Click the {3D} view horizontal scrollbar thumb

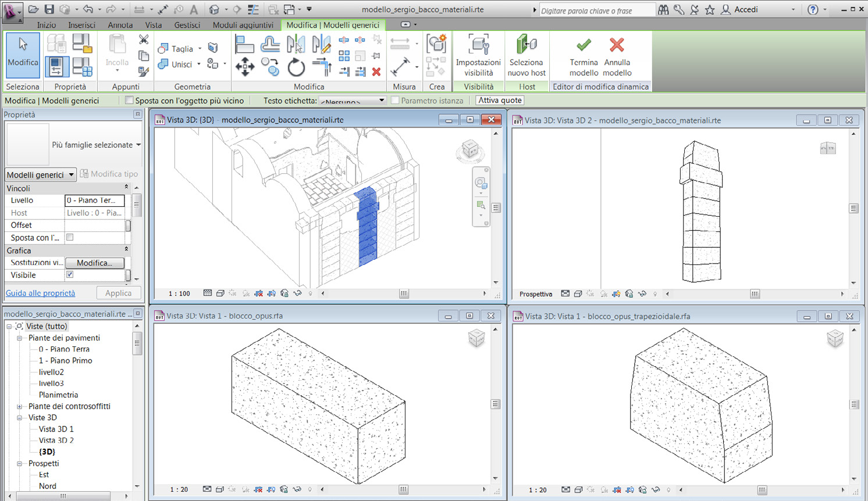coord(404,294)
